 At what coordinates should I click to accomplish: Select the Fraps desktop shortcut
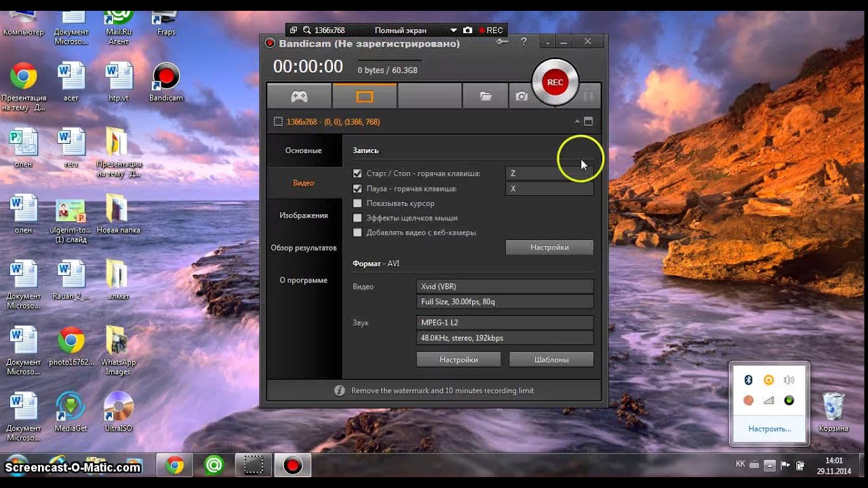click(x=166, y=22)
